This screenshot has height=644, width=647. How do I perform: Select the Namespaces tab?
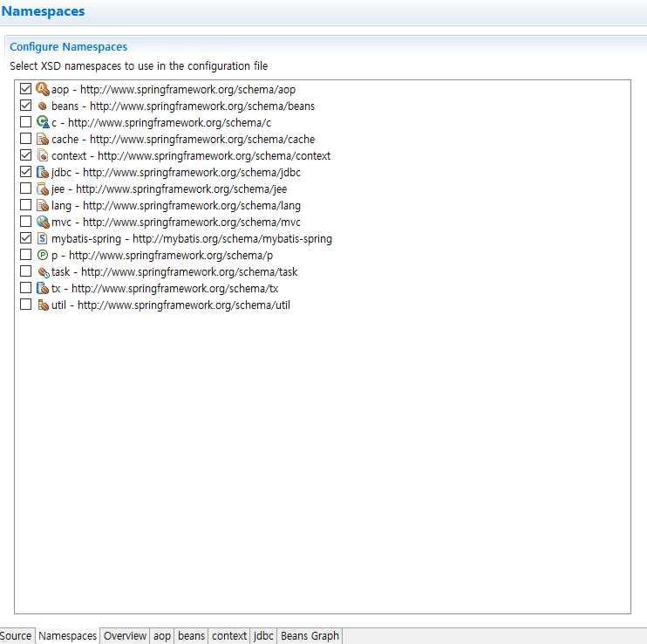pyautogui.click(x=68, y=636)
